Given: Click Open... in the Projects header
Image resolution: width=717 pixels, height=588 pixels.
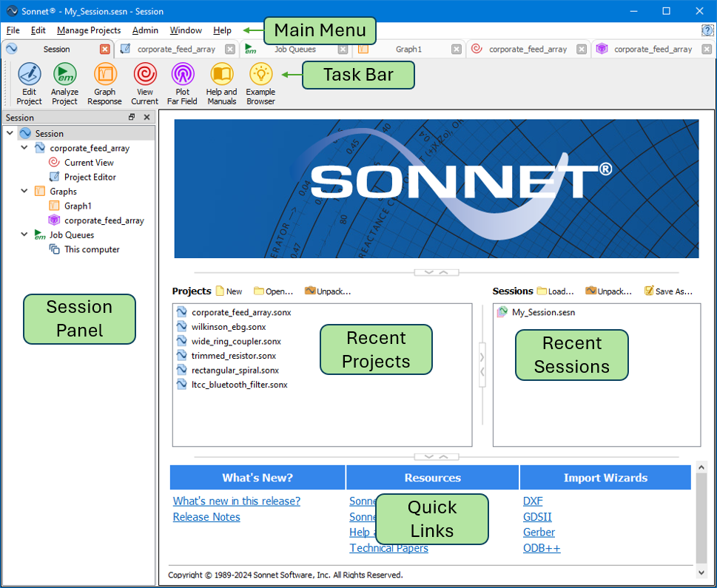Looking at the screenshot, I should (x=274, y=291).
